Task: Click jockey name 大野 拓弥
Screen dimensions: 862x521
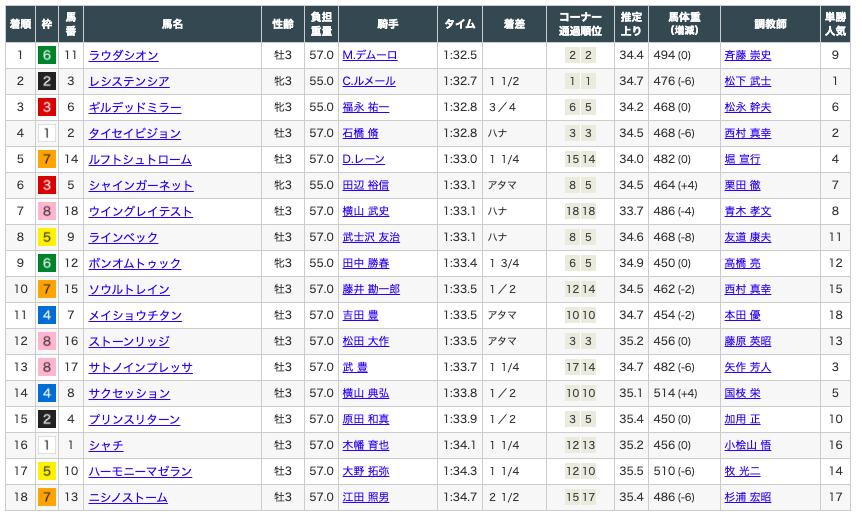Action: (366, 472)
